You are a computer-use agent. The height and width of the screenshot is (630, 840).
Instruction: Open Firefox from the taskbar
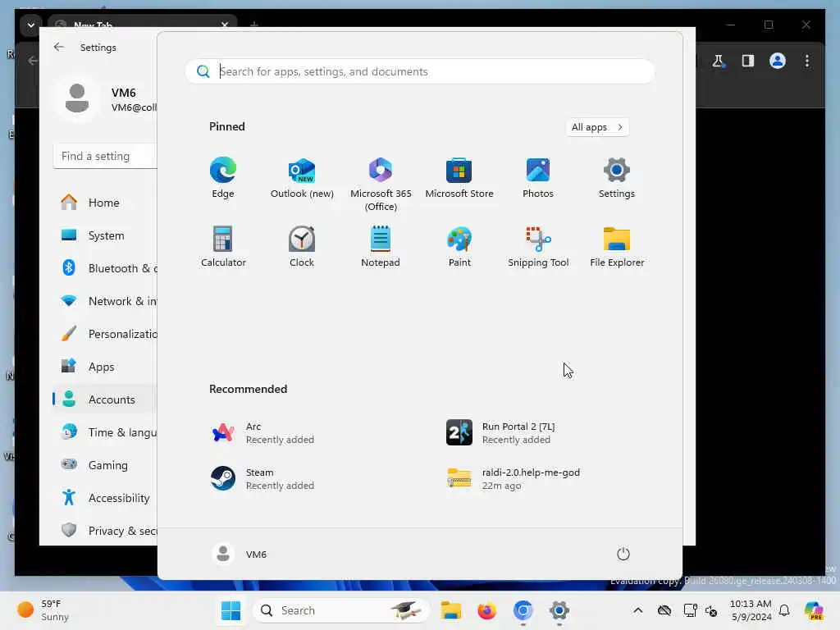pos(487,610)
